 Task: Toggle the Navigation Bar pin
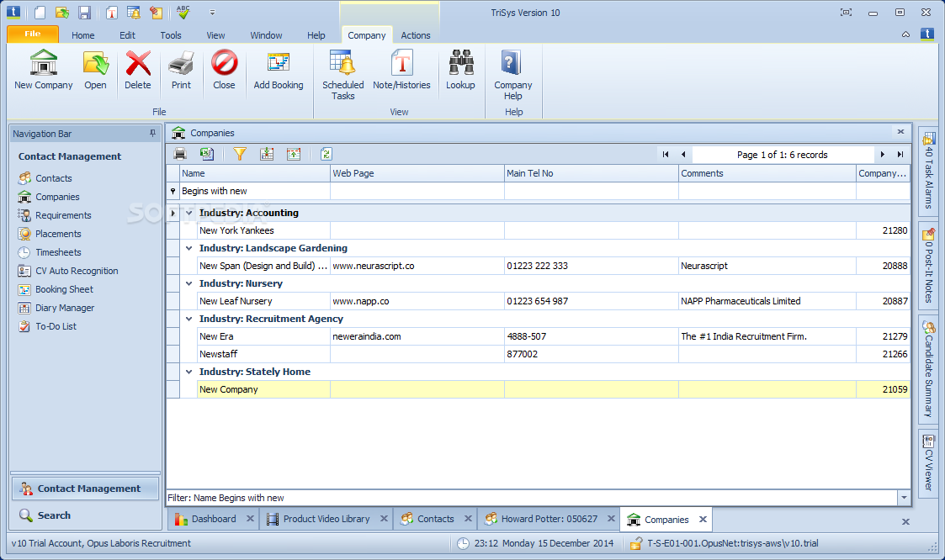tap(152, 134)
